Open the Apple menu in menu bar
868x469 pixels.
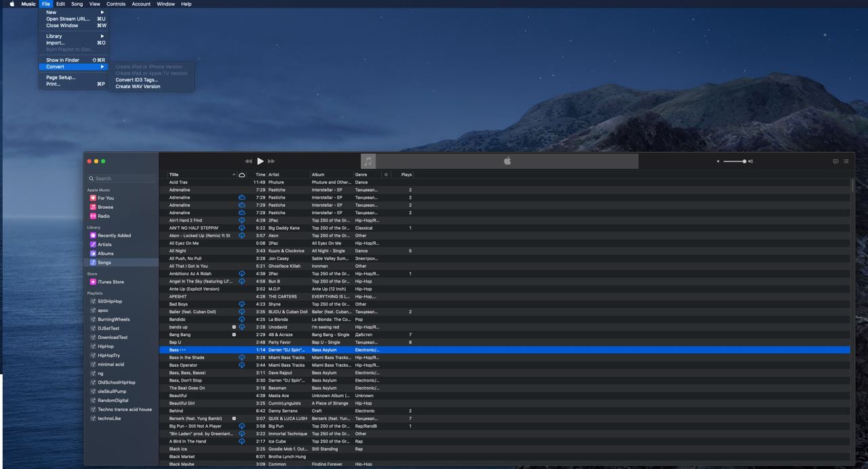click(12, 4)
